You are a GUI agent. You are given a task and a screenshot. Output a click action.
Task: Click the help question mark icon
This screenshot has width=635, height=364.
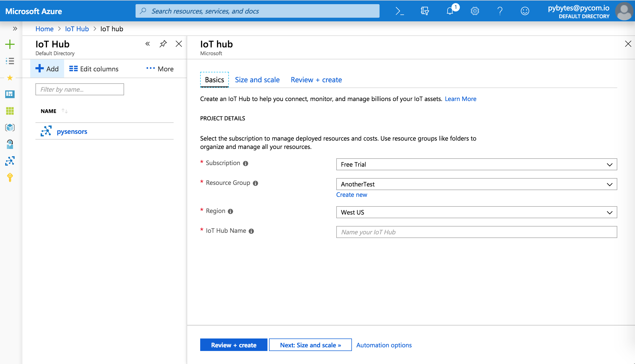[x=500, y=11]
